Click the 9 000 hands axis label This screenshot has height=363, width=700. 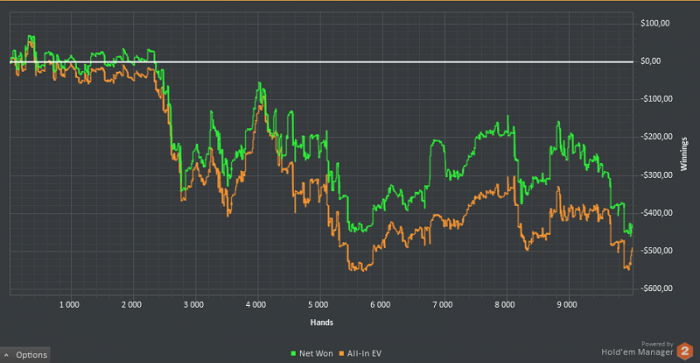[x=567, y=305]
